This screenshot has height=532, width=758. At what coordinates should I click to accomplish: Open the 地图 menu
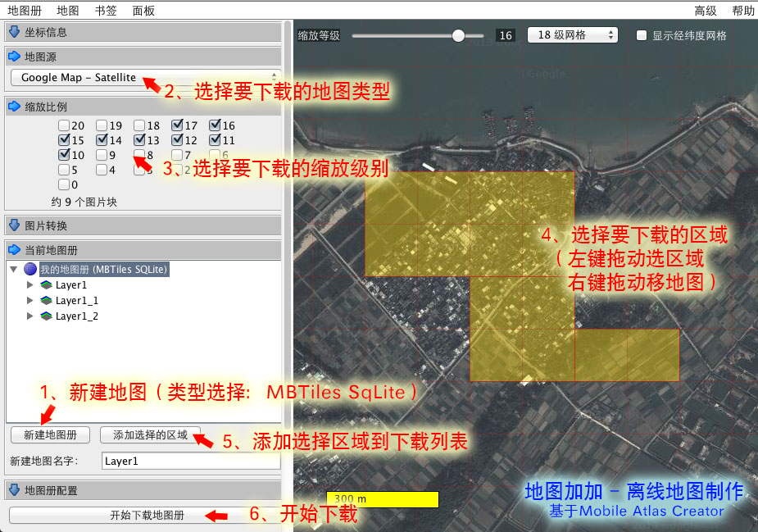pos(68,10)
